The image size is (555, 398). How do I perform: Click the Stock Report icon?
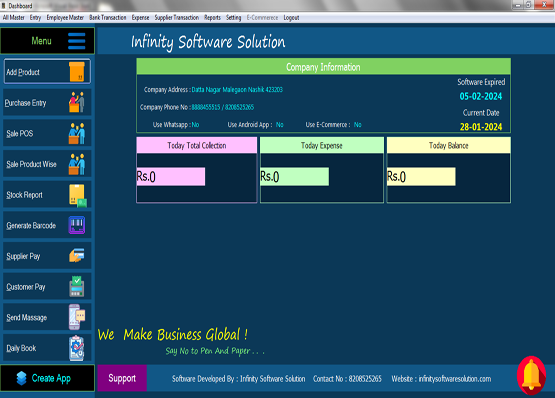click(x=78, y=195)
